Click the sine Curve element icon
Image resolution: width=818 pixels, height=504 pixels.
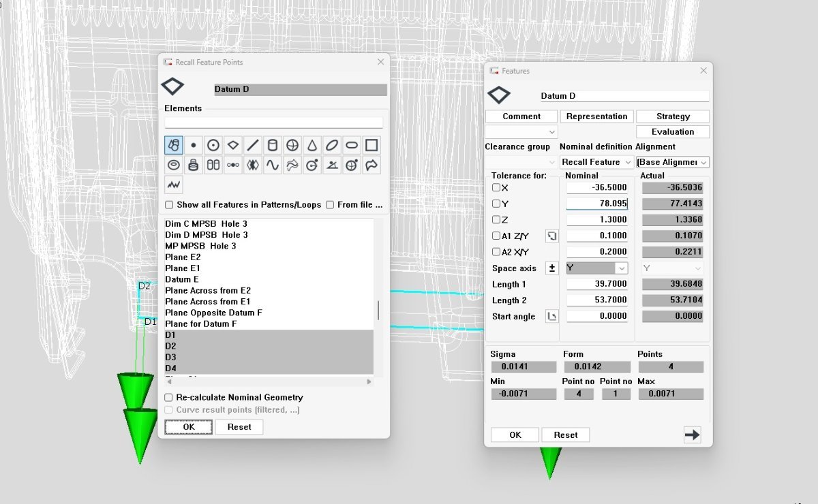[x=273, y=165]
